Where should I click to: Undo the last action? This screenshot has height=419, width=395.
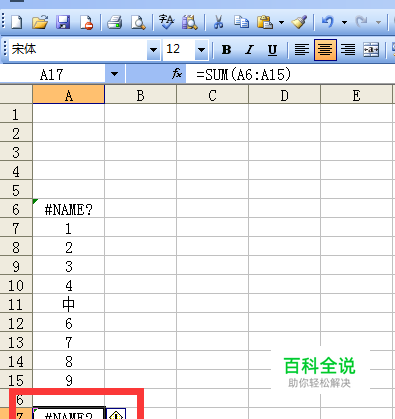pos(328,22)
